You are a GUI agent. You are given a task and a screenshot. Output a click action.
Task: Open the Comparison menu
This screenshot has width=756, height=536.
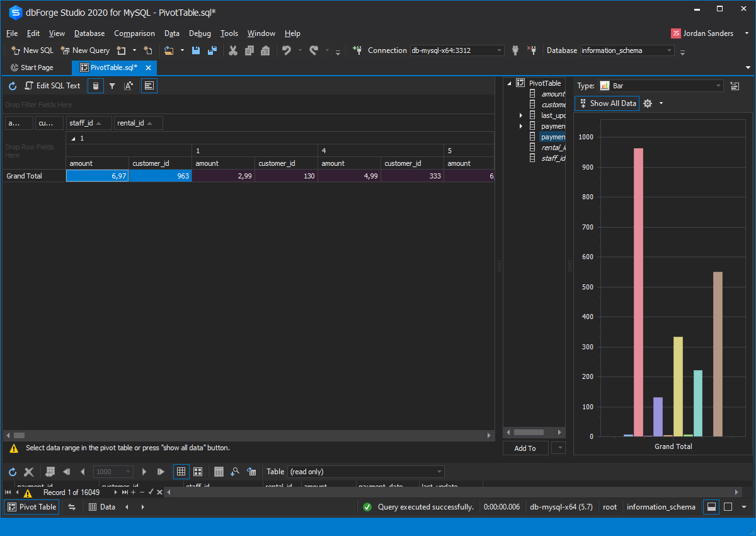click(134, 33)
